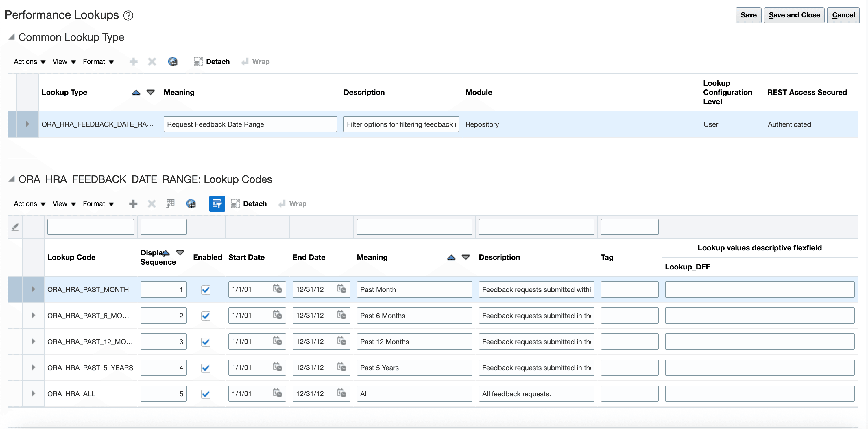Click the help icon next to Performance Lookups
The height and width of the screenshot is (429, 868).
click(x=128, y=15)
